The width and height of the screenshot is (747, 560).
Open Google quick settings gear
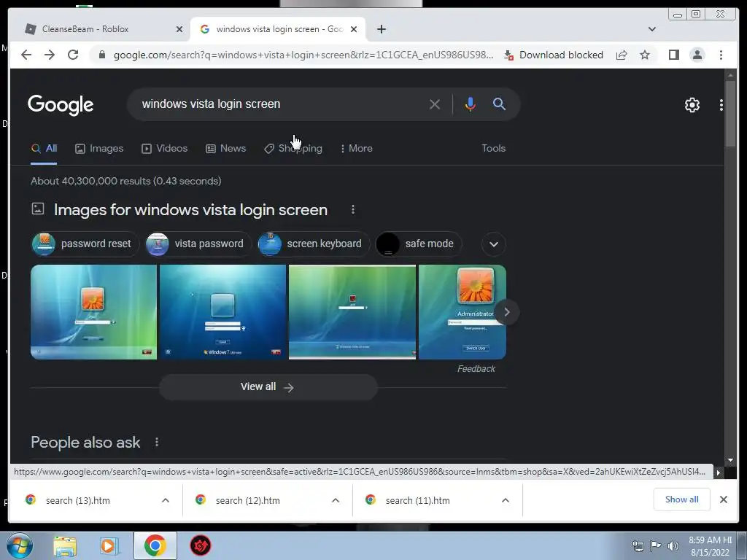point(692,105)
